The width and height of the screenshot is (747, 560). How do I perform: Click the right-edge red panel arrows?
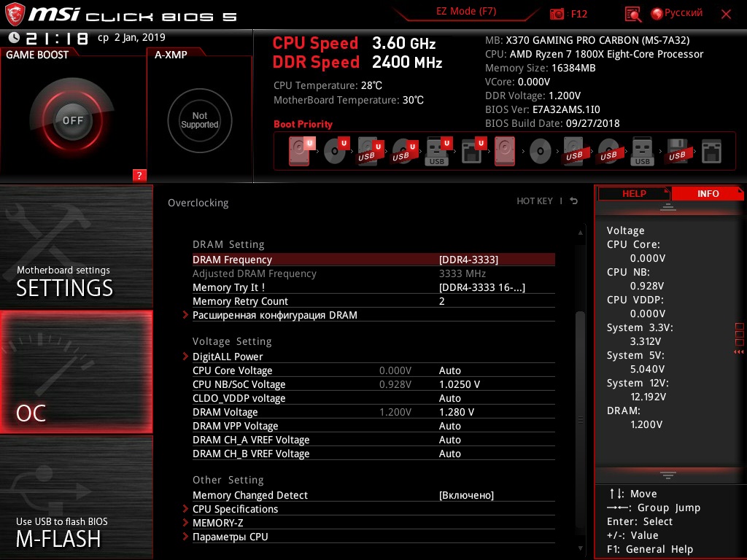(739, 352)
